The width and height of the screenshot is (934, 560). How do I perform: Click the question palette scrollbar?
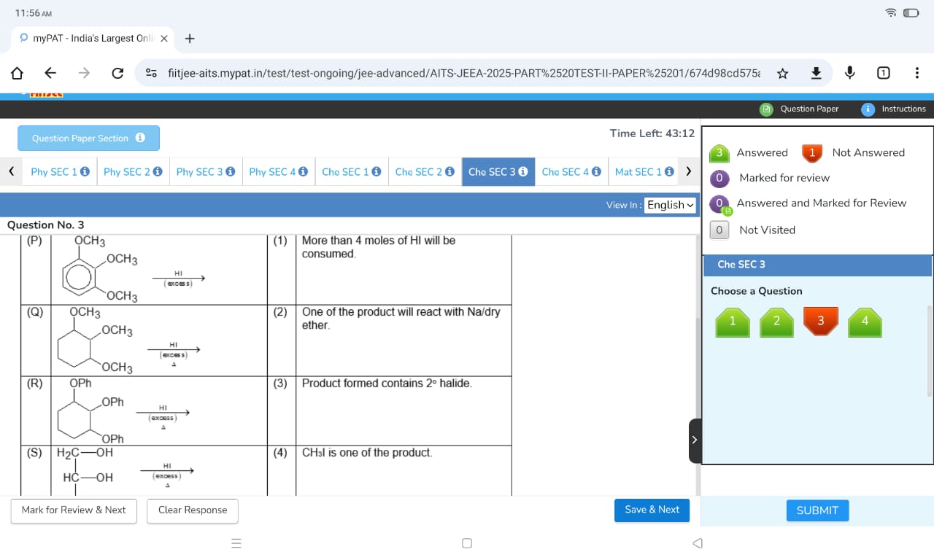tap(930, 351)
